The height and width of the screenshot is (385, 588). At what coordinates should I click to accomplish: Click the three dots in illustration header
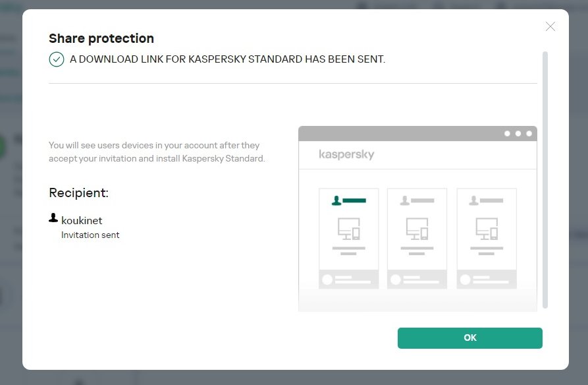(x=518, y=133)
